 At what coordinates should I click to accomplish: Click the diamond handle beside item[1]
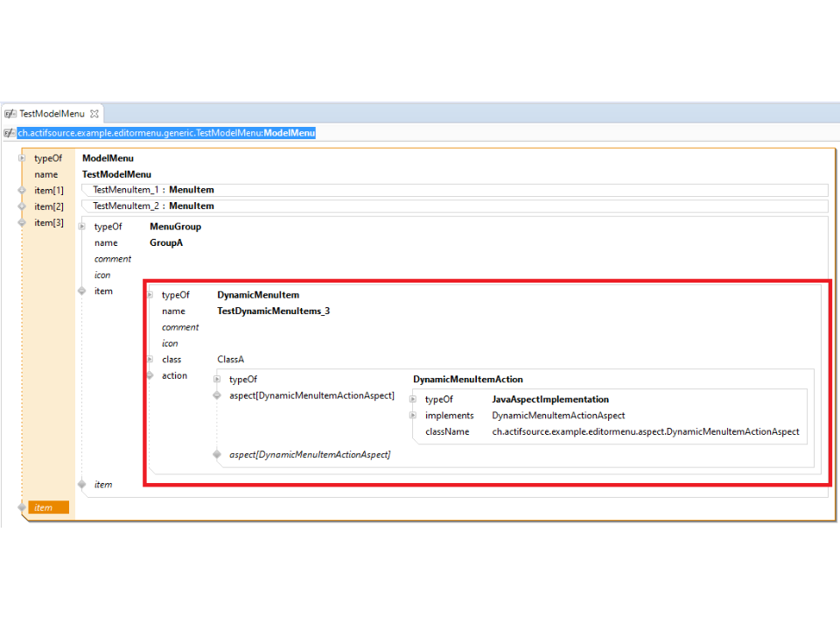click(x=22, y=190)
